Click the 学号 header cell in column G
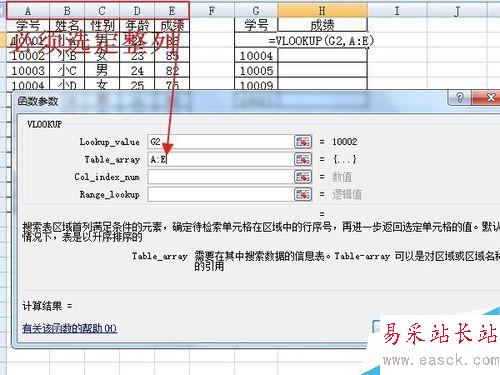Screen dimensions: 500x375 pos(256,25)
